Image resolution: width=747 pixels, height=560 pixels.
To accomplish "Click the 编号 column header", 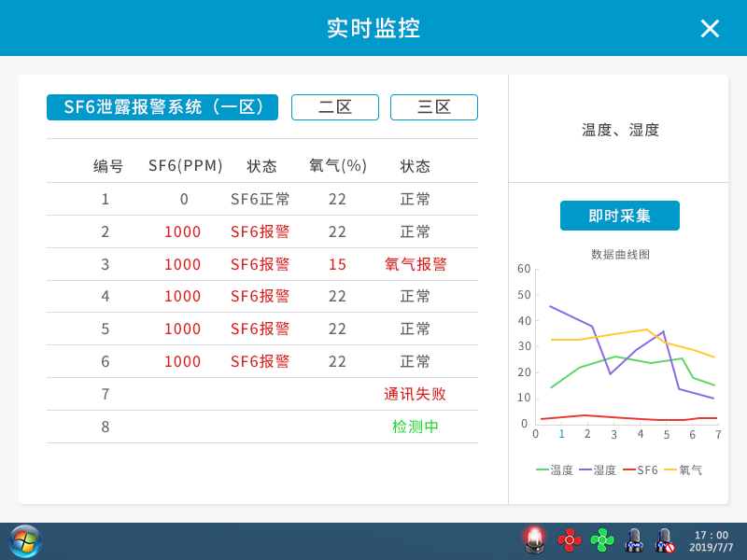I will 108,166.
